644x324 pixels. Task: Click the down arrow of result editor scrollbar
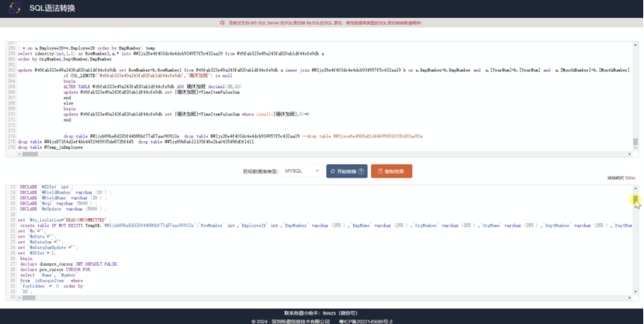point(635,291)
